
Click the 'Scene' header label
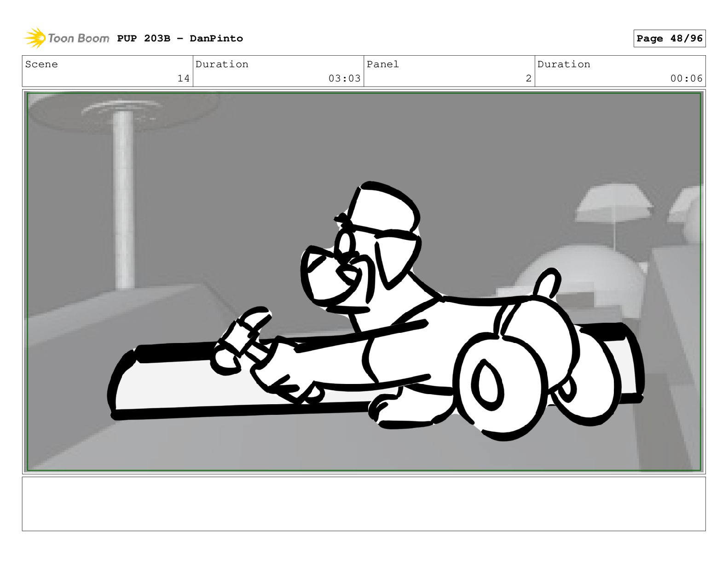pyautogui.click(x=42, y=64)
